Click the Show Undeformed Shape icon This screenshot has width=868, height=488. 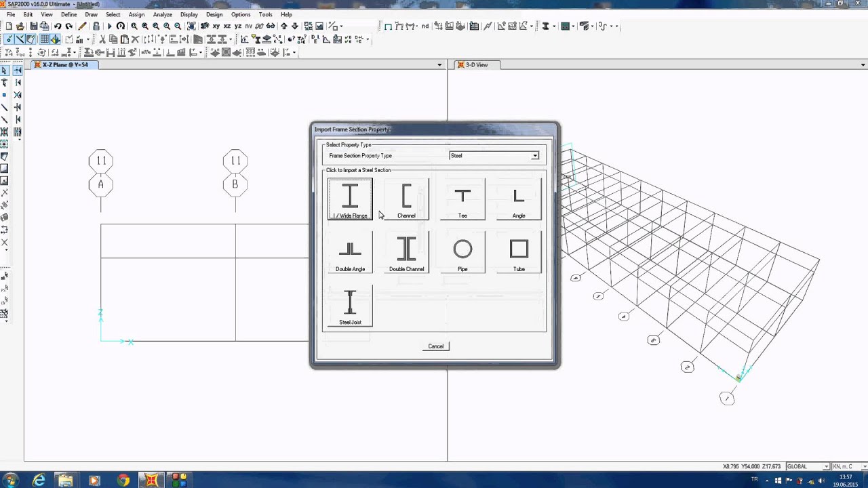pyautogui.click(x=388, y=26)
